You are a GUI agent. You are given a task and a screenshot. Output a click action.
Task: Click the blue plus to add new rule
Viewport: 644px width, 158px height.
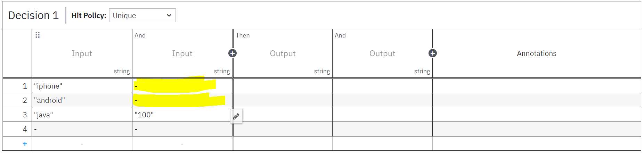[x=25, y=144]
